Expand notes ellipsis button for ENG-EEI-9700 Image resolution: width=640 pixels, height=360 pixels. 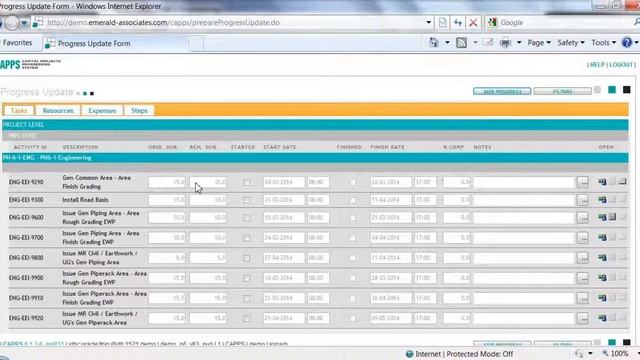[x=583, y=238]
